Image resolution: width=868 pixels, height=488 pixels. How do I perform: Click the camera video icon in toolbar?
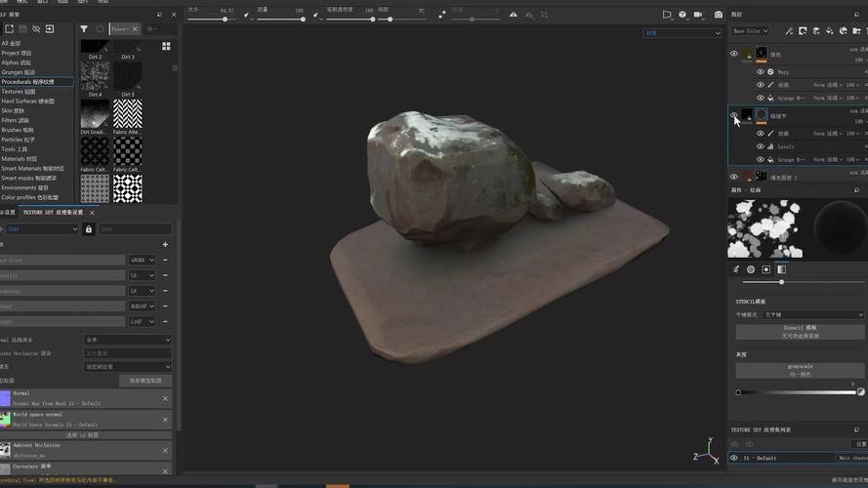click(699, 15)
